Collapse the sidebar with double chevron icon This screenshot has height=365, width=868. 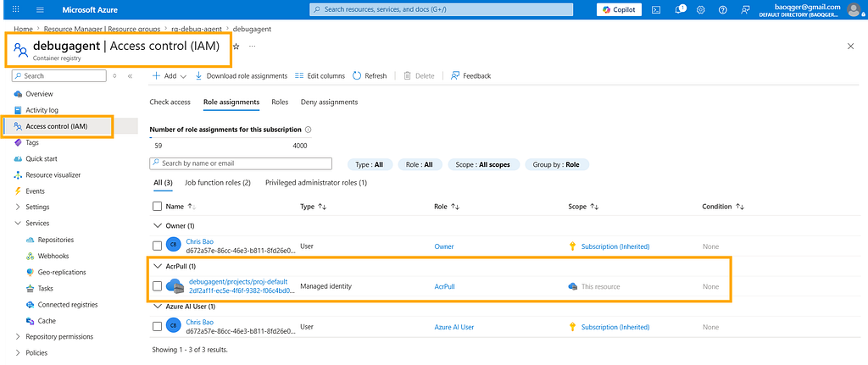tap(130, 75)
